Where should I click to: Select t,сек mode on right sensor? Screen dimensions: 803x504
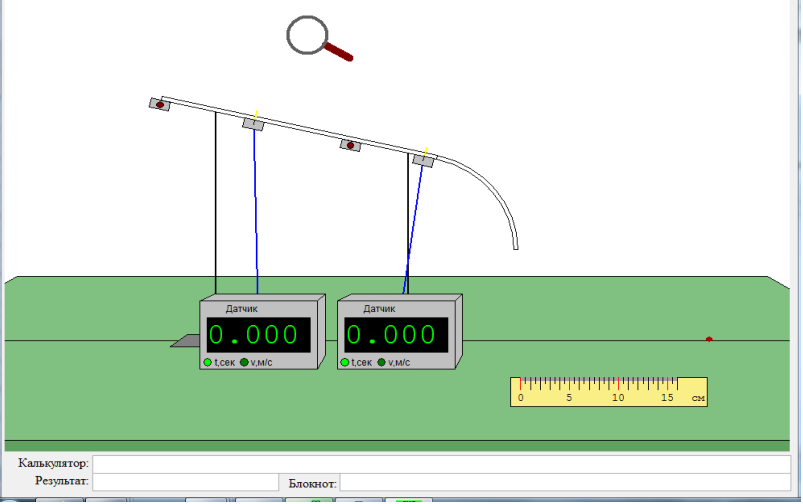[x=345, y=363]
